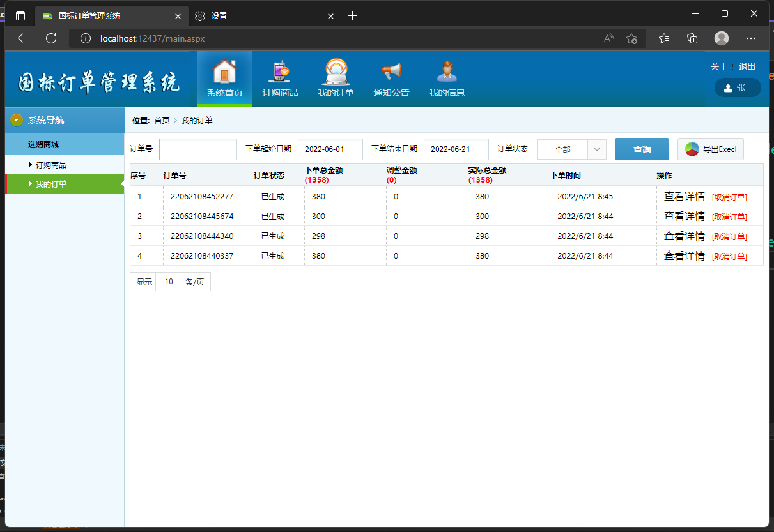Open browser collections icon
The image size is (774, 532).
coord(692,38)
